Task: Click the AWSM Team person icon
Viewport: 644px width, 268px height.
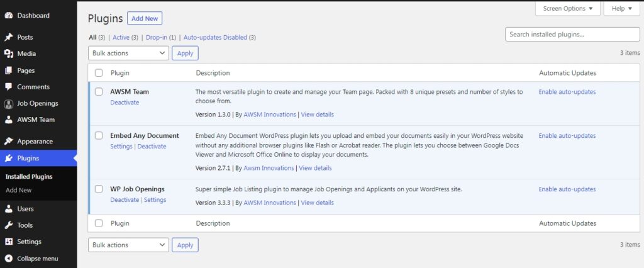Action: [9, 120]
